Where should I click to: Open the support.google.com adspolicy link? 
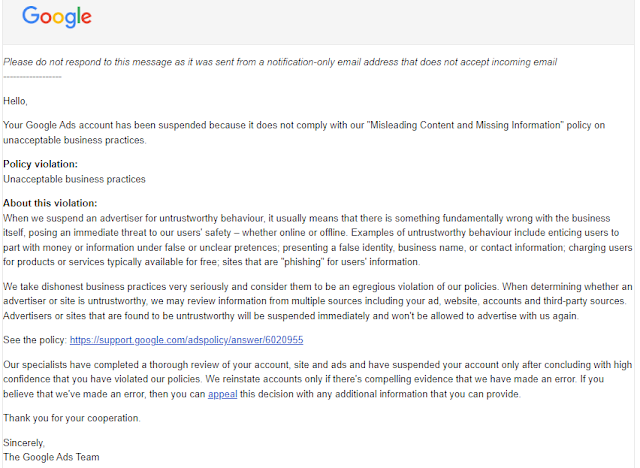point(187,340)
